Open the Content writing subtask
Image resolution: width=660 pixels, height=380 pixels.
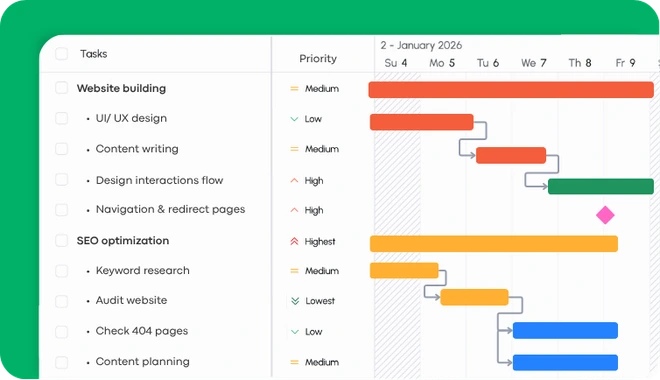click(137, 149)
